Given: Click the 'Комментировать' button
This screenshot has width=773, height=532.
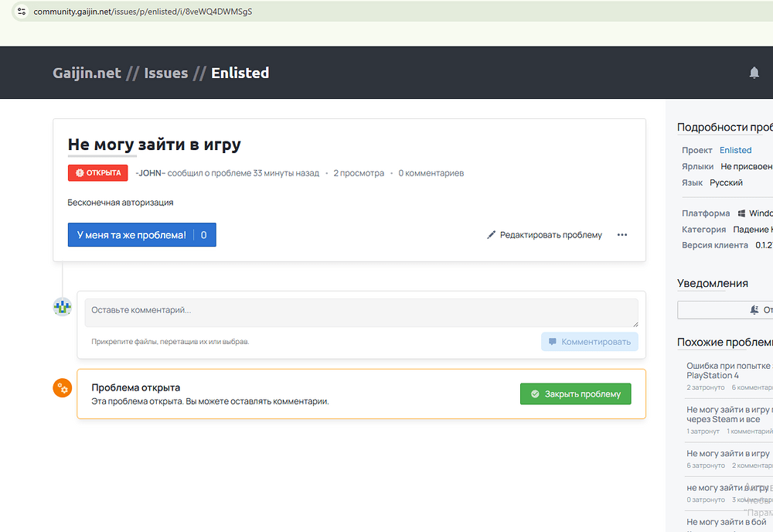Looking at the screenshot, I should (x=589, y=342).
